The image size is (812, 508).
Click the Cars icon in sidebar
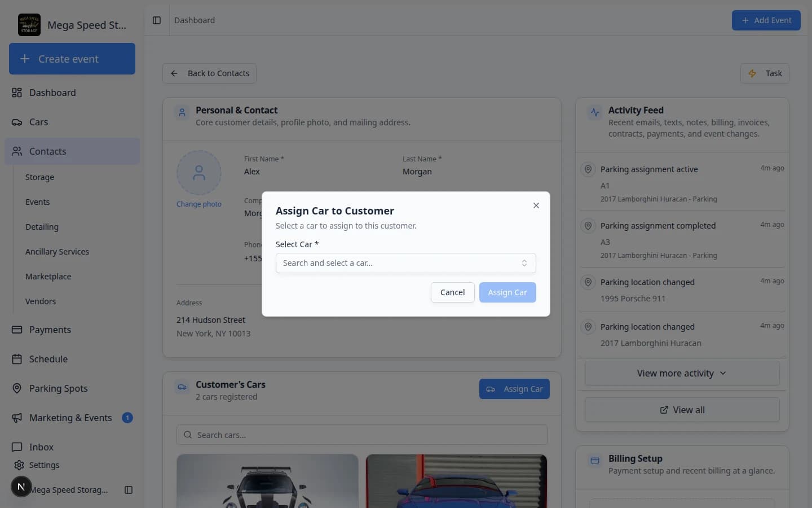pyautogui.click(x=17, y=122)
